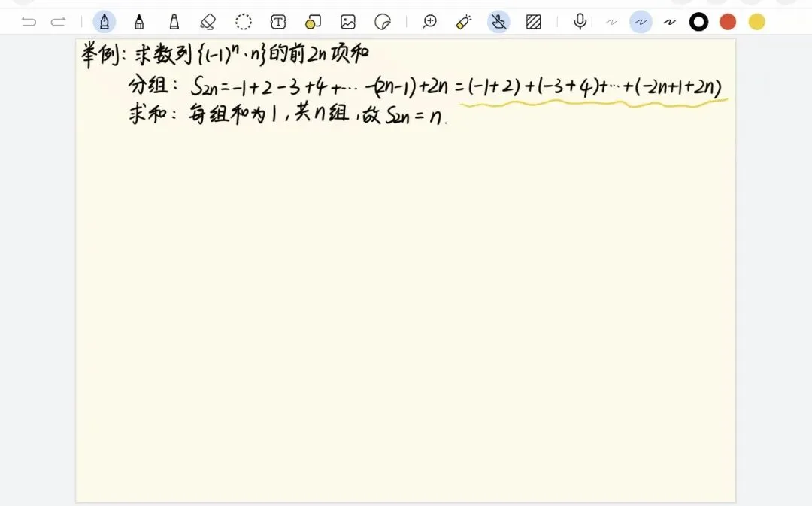Viewport: 812px width, 506px height.
Task: Open the text insertion tool
Action: point(278,21)
